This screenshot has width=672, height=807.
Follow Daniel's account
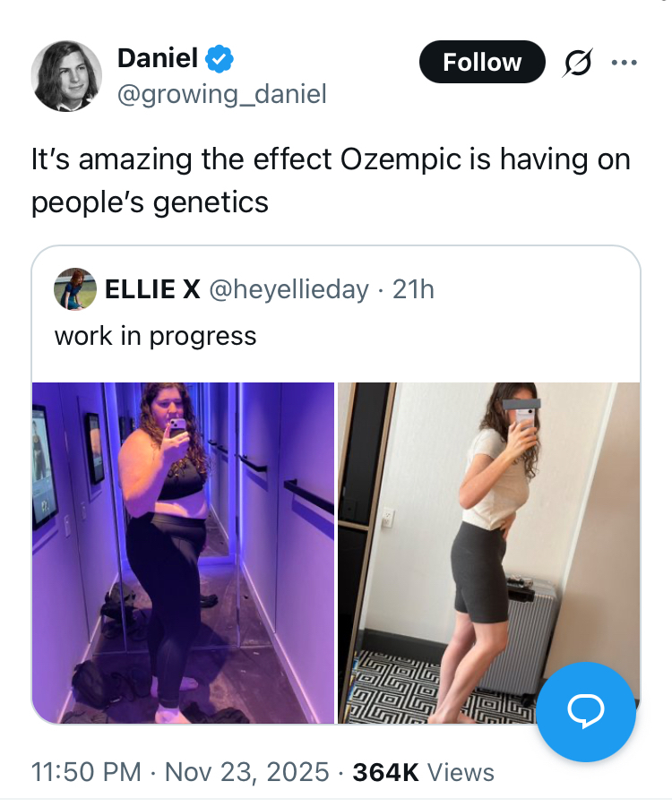click(482, 62)
